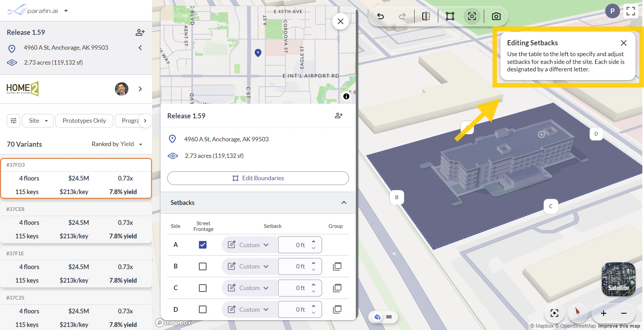The height and width of the screenshot is (330, 644).
Task: Enable street frontage for side B
Action: [202, 266]
